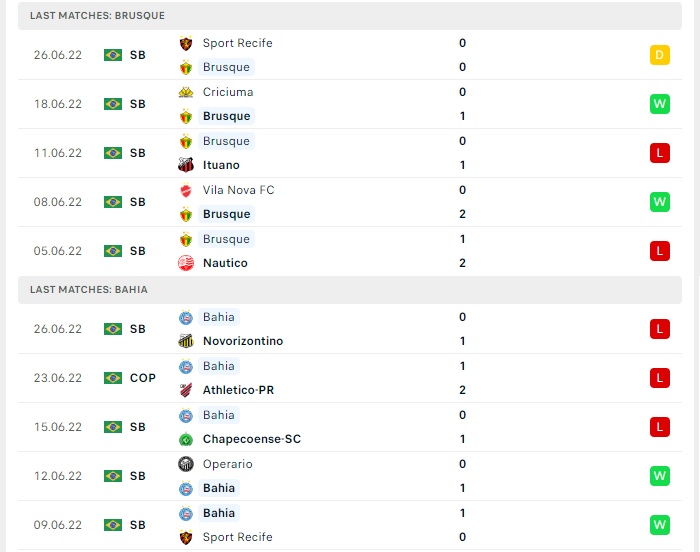The height and width of the screenshot is (552, 700).
Task: Open the Nautico team link
Action: coord(225,263)
